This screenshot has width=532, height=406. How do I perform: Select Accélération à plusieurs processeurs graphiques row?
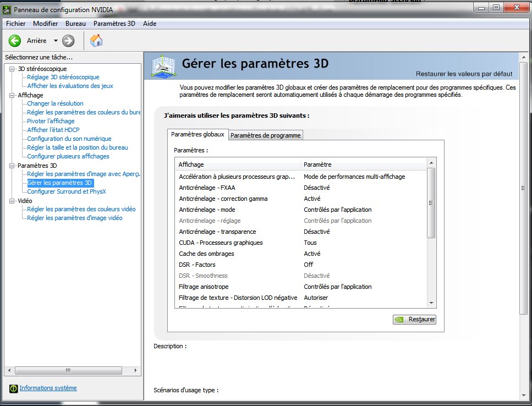pyautogui.click(x=301, y=177)
